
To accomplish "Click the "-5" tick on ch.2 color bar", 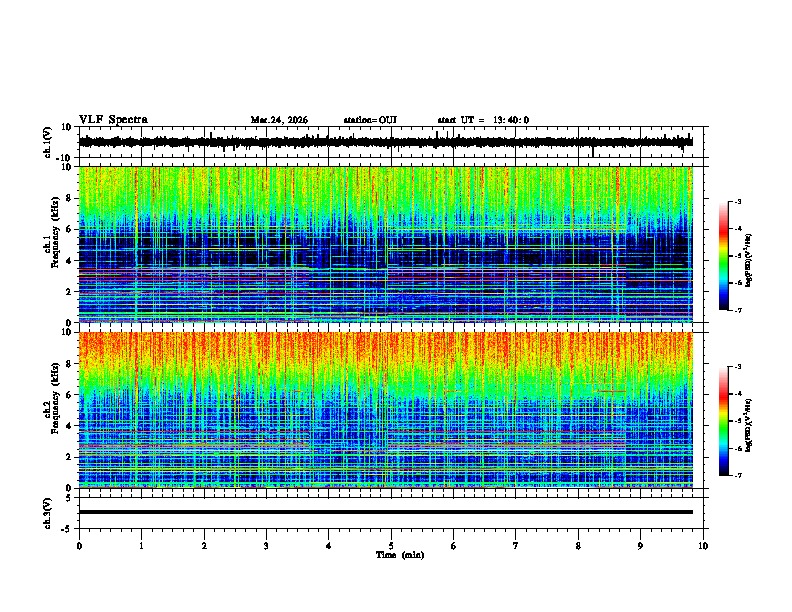I will pyautogui.click(x=737, y=421).
